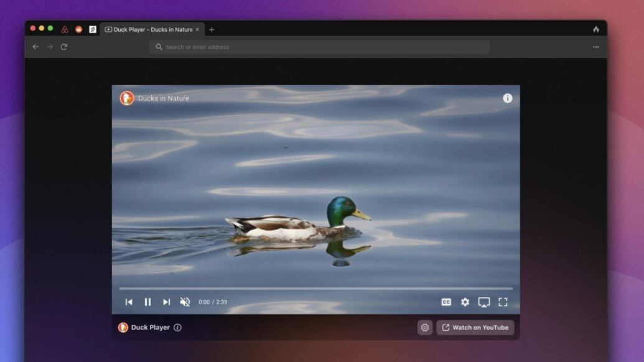This screenshot has width=644, height=362.
Task: Open the browser three-dot menu
Action: [595, 47]
